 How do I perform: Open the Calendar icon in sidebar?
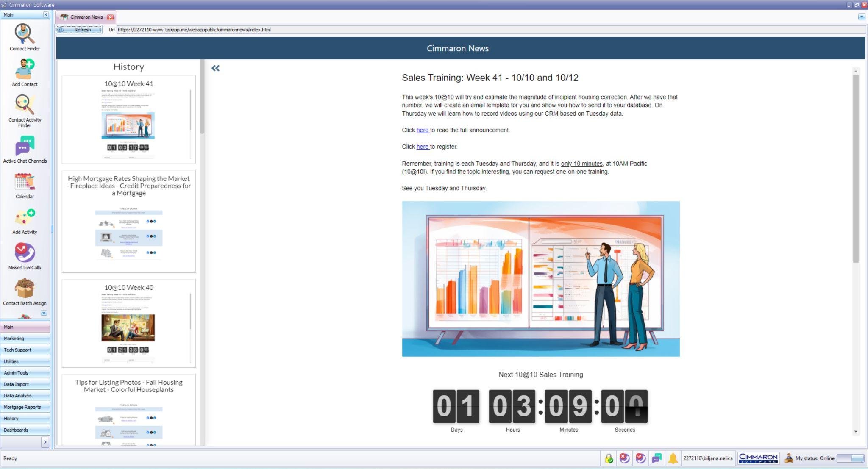(25, 185)
